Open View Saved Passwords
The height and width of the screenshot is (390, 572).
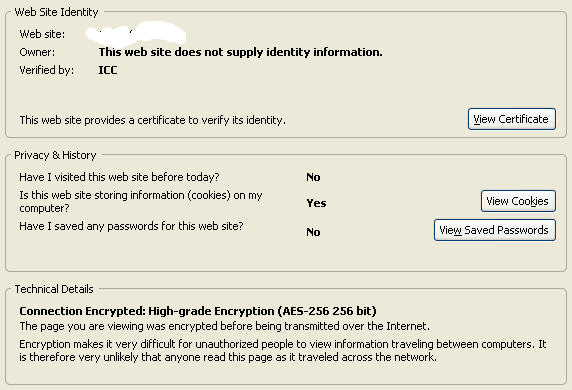[x=495, y=230]
